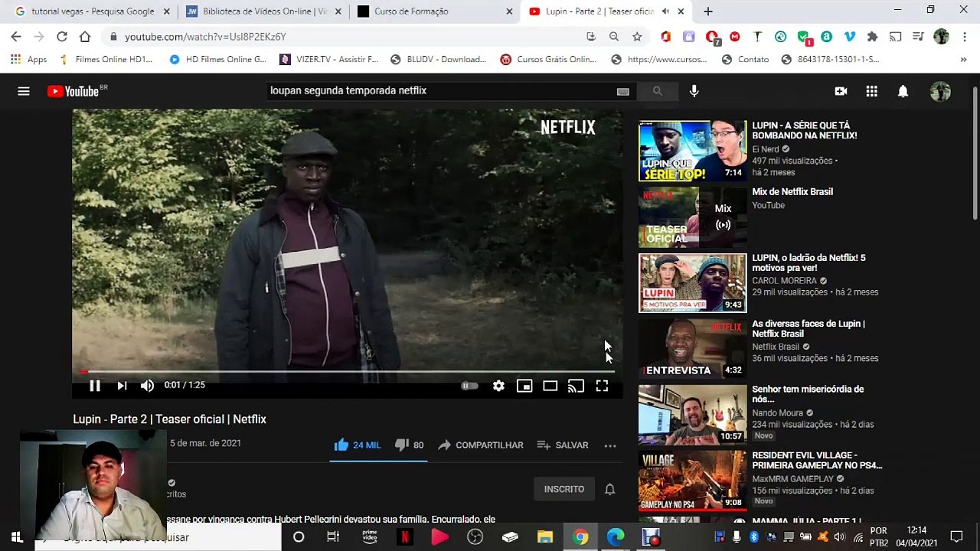Open the Mix de Netflix Brasil playlist
The width and height of the screenshot is (980, 551).
pyautogui.click(x=792, y=192)
